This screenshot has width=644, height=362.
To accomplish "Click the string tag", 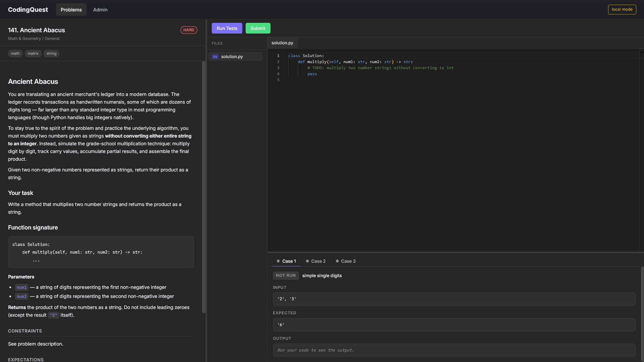I will (51, 53).
